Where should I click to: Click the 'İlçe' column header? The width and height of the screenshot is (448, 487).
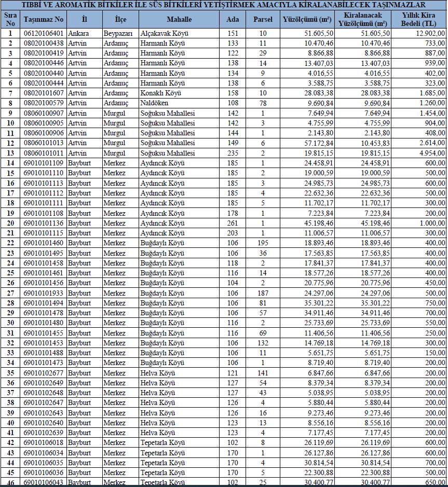(x=120, y=19)
